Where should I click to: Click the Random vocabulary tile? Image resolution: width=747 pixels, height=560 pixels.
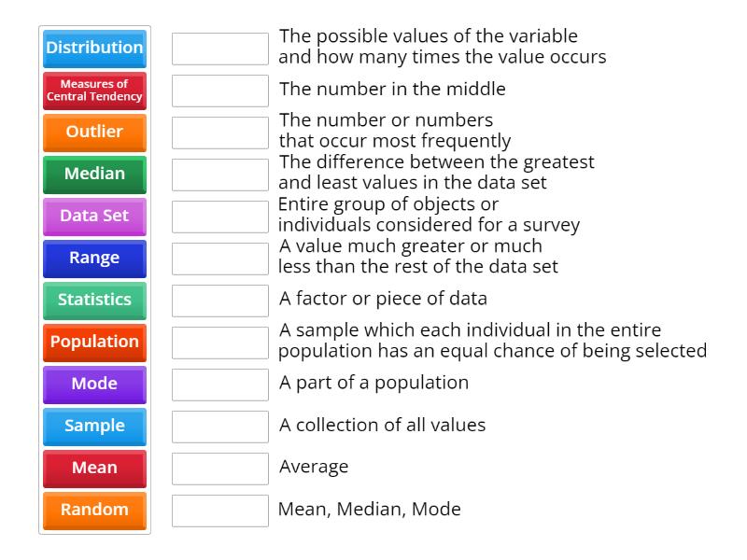pos(93,511)
